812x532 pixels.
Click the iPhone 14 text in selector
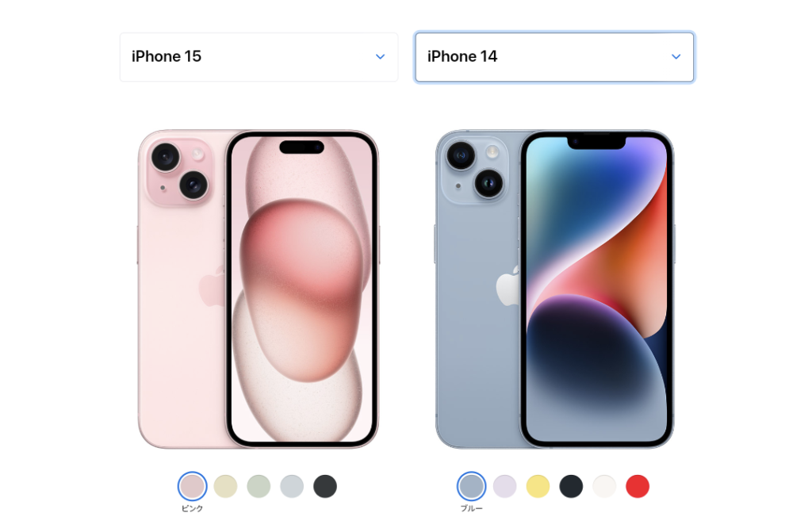462,56
